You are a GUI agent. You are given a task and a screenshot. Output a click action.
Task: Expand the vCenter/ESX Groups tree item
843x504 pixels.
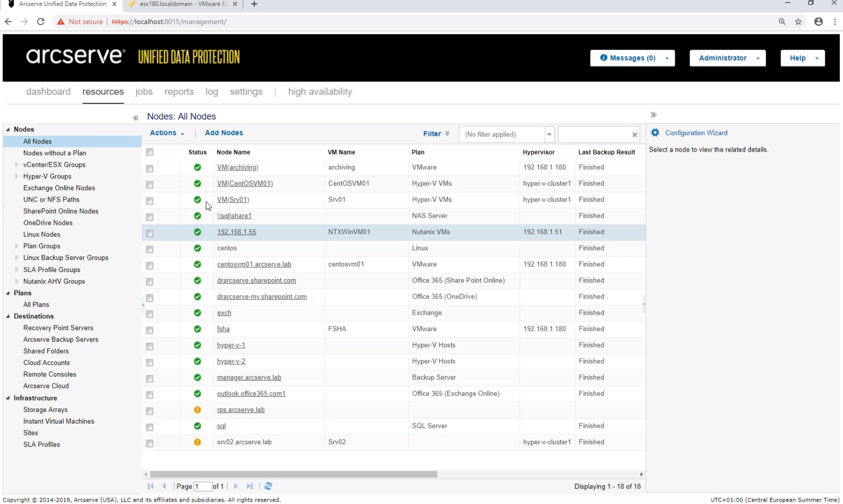tap(17, 164)
